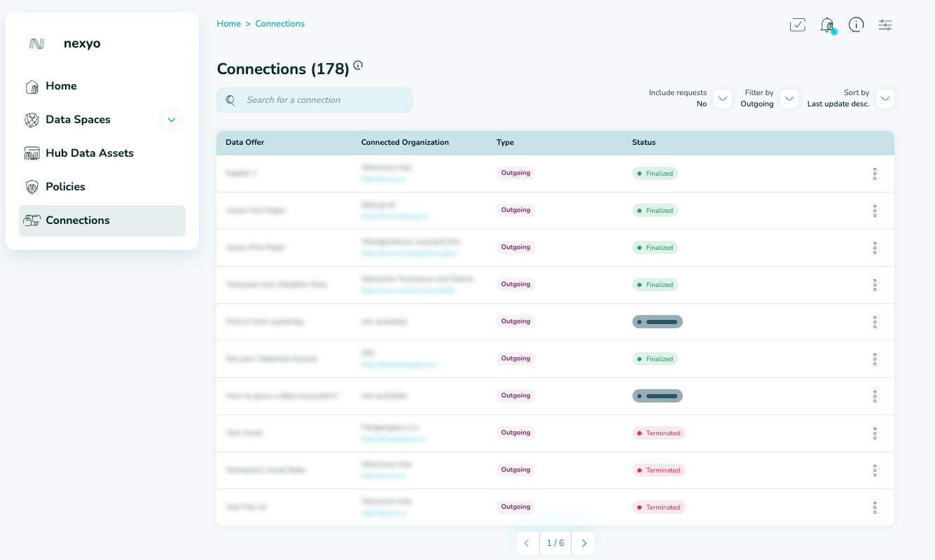Image resolution: width=935 pixels, height=560 pixels.
Task: Open the Filter by dropdown
Action: 789,99
